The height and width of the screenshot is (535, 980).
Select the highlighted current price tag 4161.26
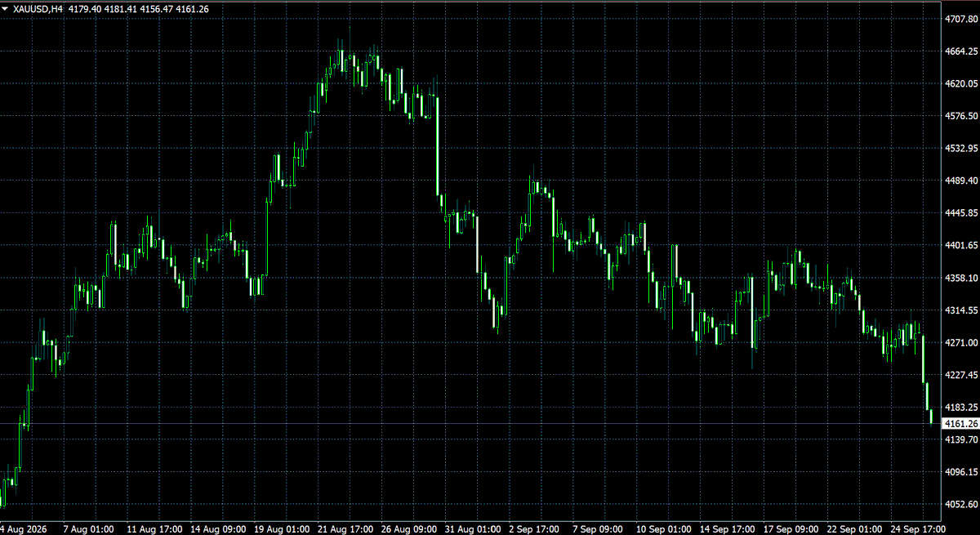[960, 424]
